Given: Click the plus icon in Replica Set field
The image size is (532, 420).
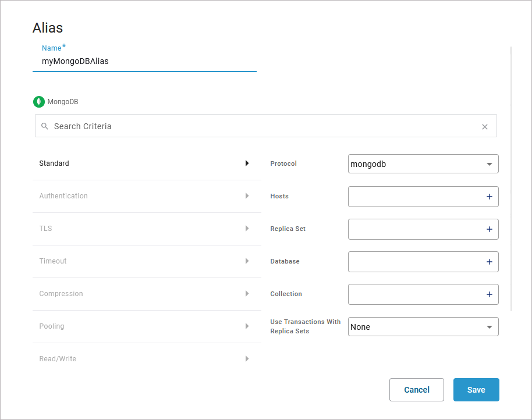Looking at the screenshot, I should click(x=489, y=229).
